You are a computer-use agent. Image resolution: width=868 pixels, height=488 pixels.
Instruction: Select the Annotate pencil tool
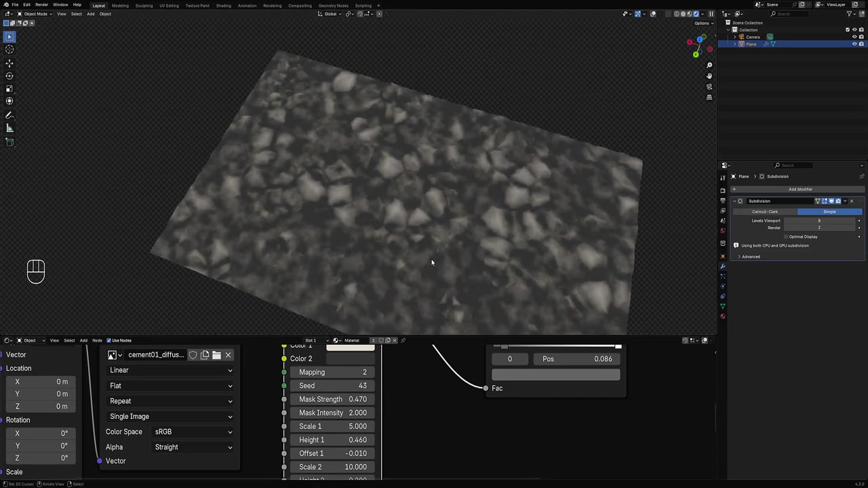pos(9,115)
